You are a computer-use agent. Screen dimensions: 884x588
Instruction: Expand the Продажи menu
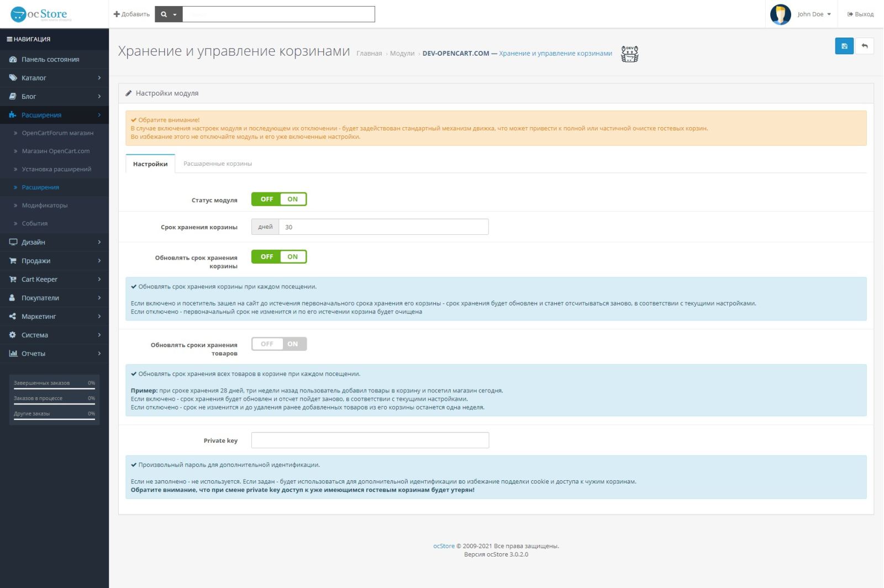[54, 261]
